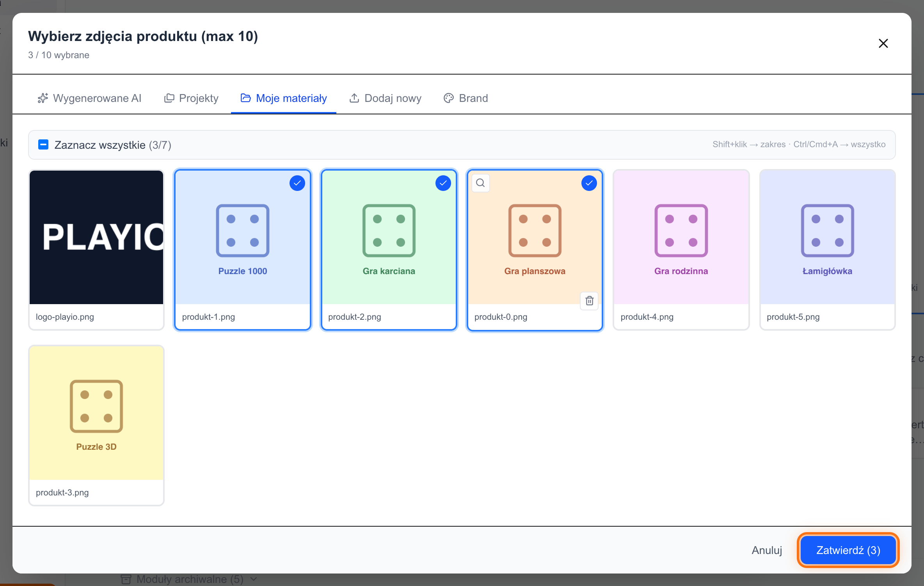
Task: Confirm selection with Zatwierdź (3)
Action: click(x=848, y=550)
